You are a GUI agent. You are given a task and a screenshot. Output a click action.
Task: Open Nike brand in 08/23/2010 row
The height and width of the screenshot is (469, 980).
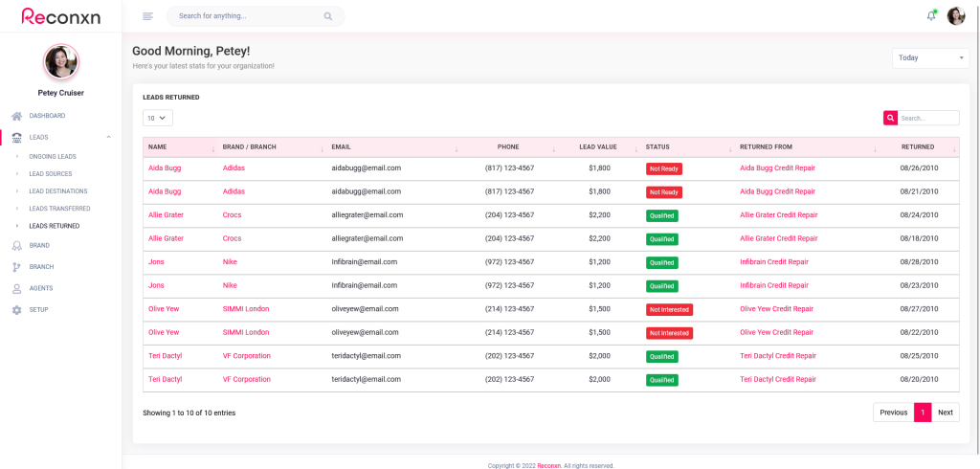click(x=230, y=285)
